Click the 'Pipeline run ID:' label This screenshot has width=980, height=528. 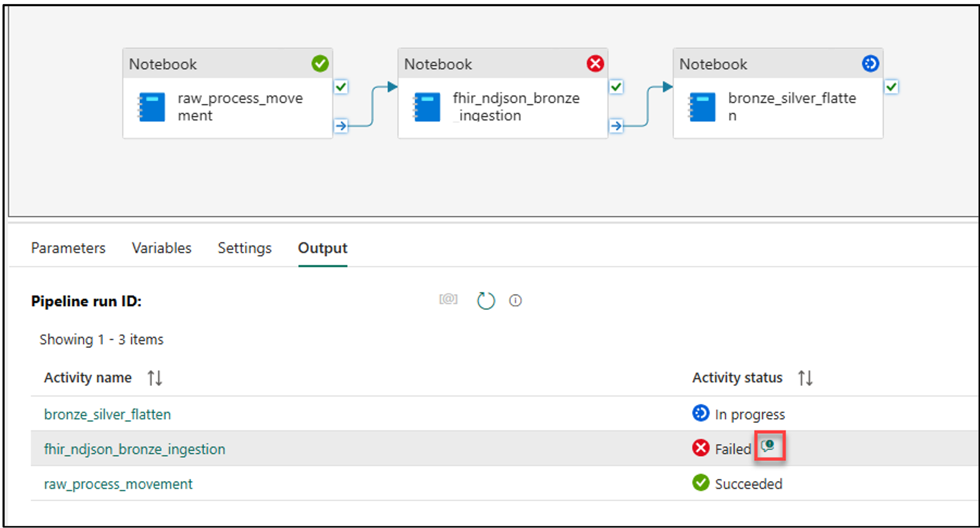86,301
